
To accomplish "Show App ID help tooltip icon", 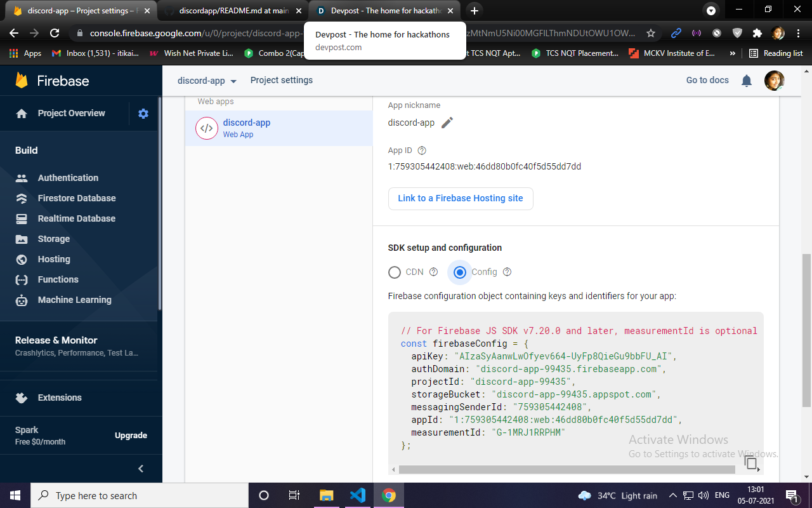I will (422, 150).
